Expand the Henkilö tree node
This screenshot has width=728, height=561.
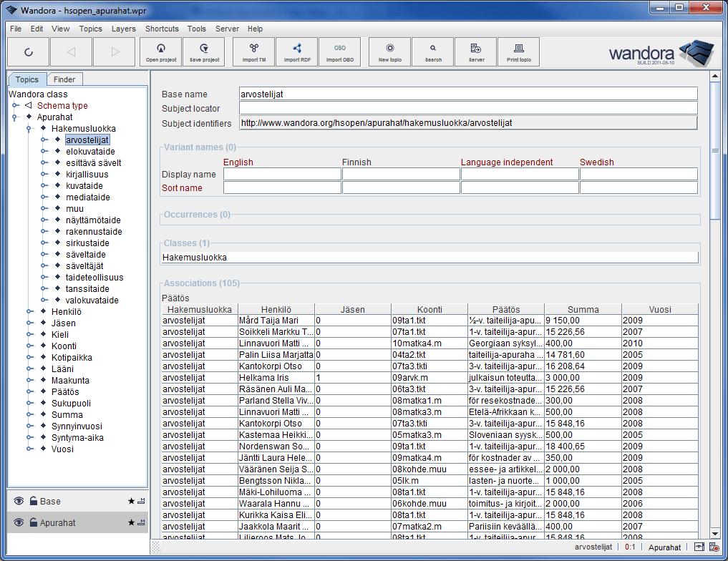tap(29, 312)
